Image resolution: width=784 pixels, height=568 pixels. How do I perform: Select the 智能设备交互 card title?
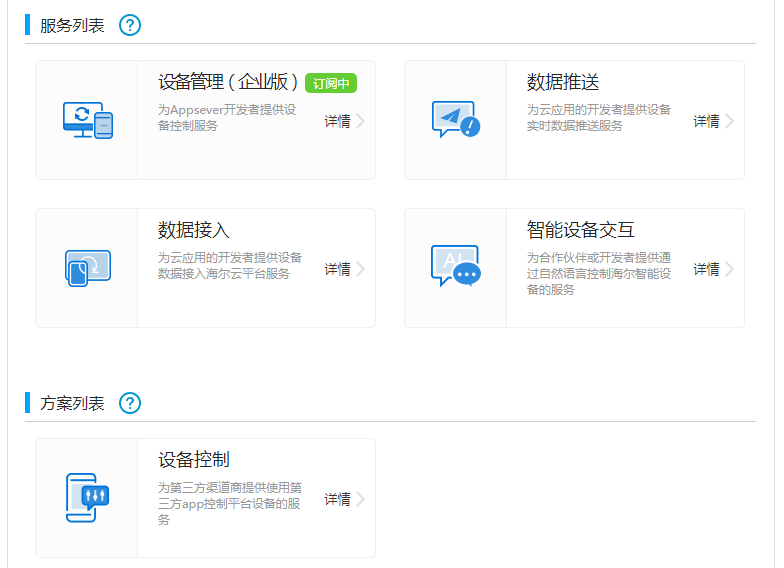click(x=581, y=230)
